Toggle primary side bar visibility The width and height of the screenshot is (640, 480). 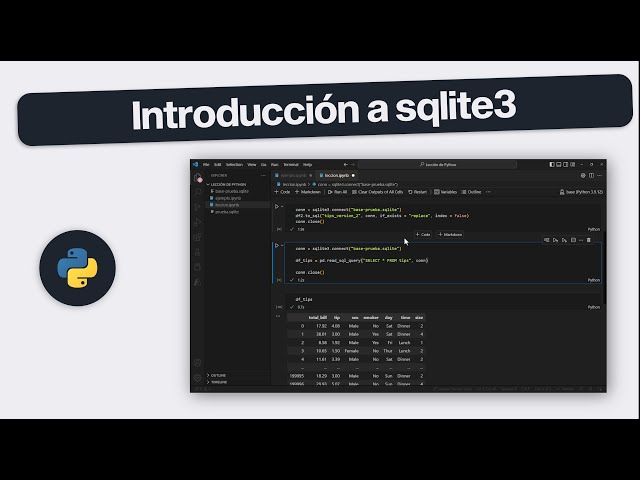552,164
